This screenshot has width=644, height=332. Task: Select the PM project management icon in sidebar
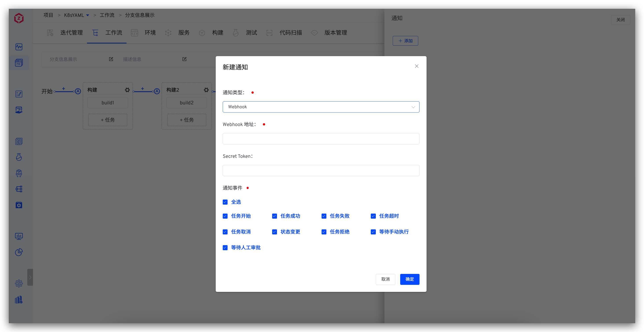click(19, 63)
